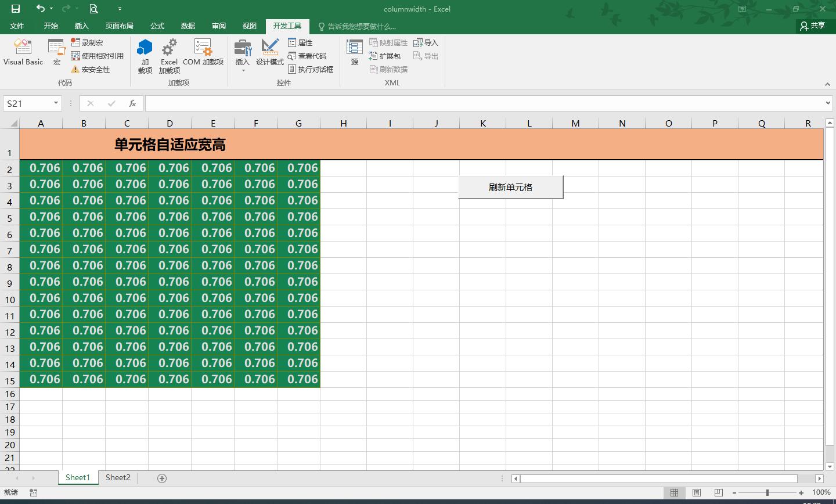The height and width of the screenshot is (504, 836).
Task: Select the title cell 单元格自适应宽高
Action: (170, 144)
